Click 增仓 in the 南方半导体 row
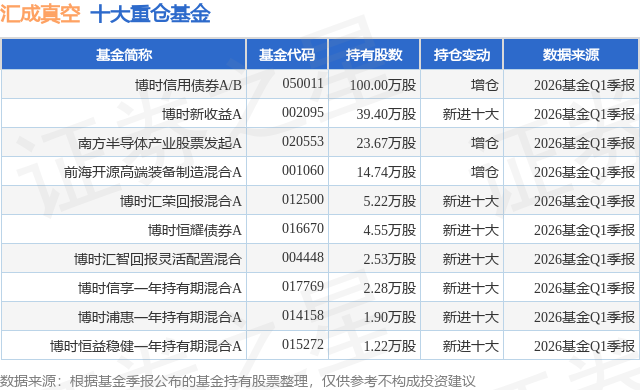 click(484, 143)
